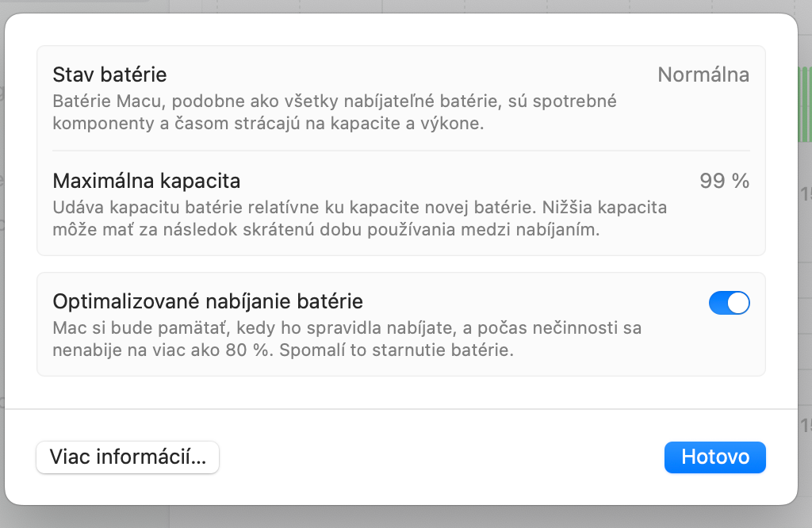Click the Hotovo button
Viewport: 812px width, 528px height.
point(714,457)
